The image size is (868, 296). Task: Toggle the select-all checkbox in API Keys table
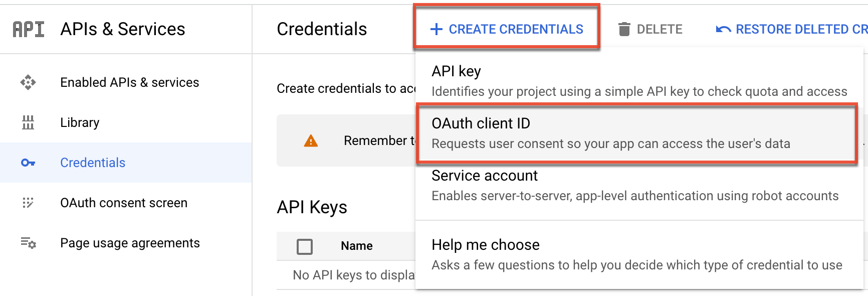[x=305, y=246]
